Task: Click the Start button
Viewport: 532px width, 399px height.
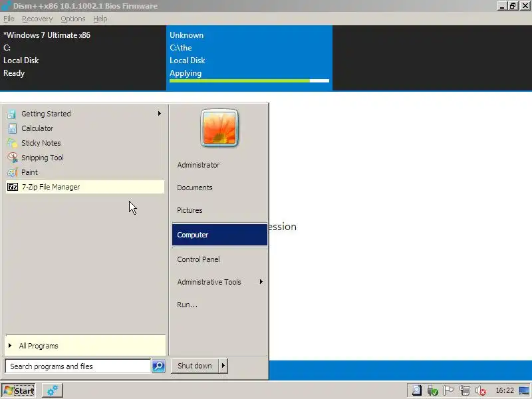Action: point(19,390)
